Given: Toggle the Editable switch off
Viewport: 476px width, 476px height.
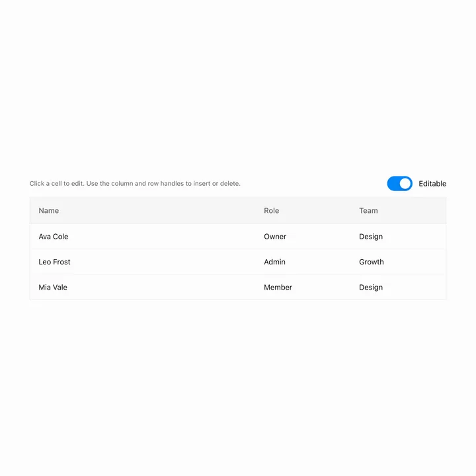Looking at the screenshot, I should (x=399, y=183).
